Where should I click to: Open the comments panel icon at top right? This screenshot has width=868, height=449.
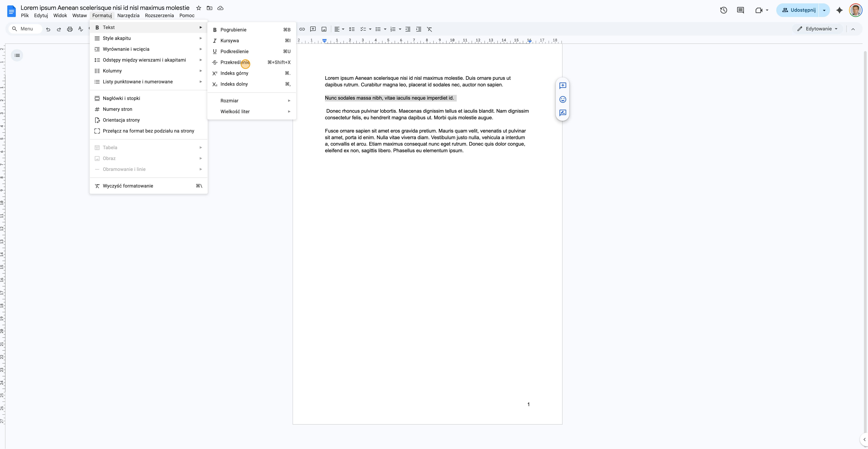click(740, 10)
